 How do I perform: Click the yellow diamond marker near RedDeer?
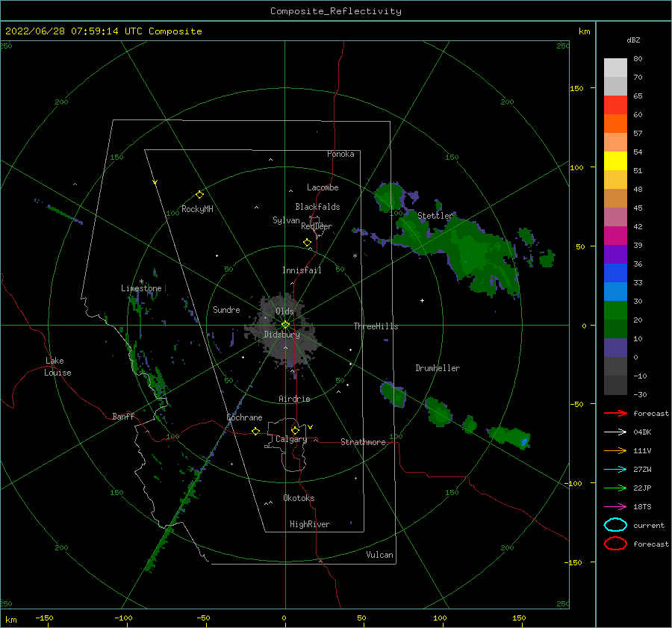(x=308, y=243)
